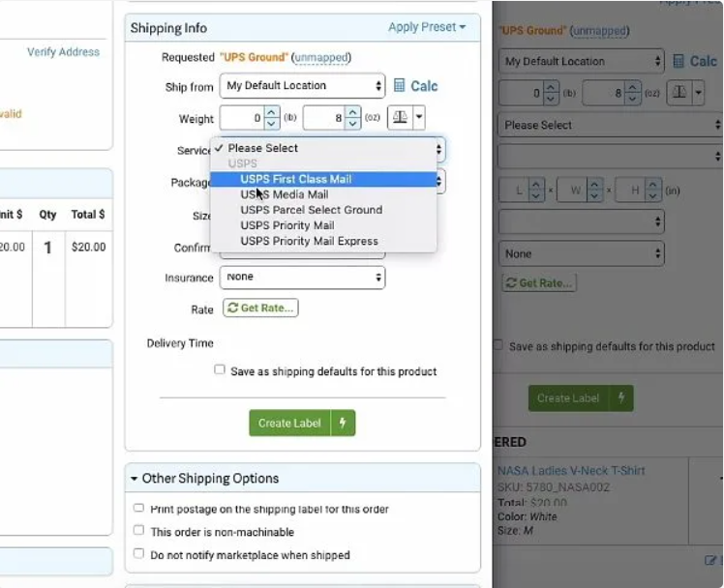
Task: Click the unmapped link beside UPS Ground
Action: click(321, 57)
